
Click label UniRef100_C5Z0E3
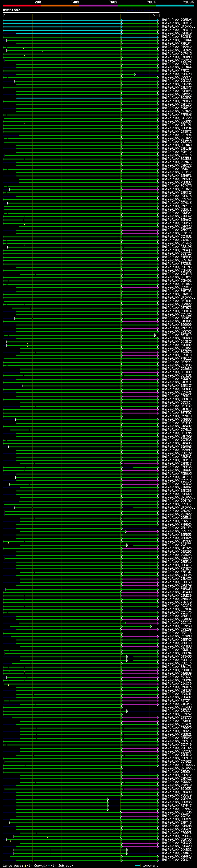(x=176, y=416)
